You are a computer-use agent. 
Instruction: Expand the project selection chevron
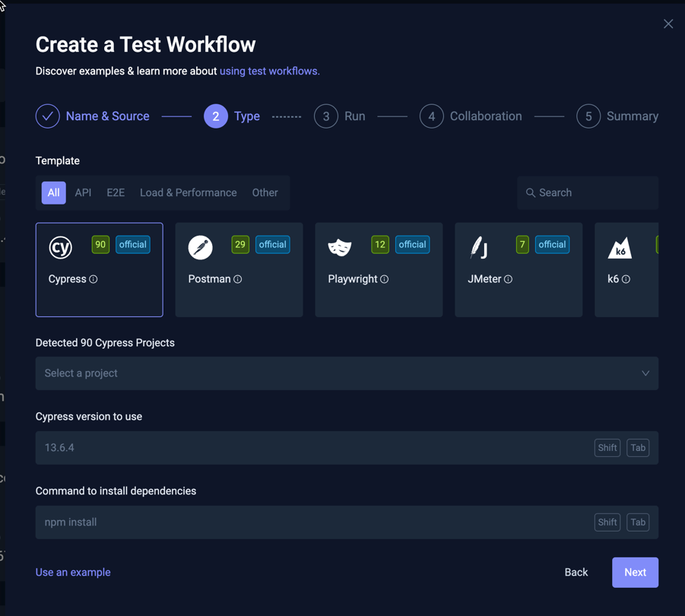[645, 373]
